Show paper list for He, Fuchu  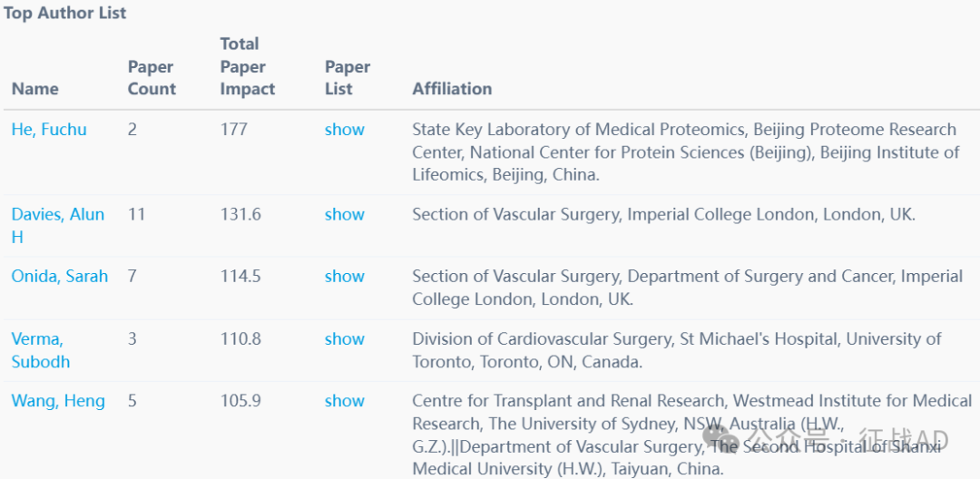click(x=345, y=130)
